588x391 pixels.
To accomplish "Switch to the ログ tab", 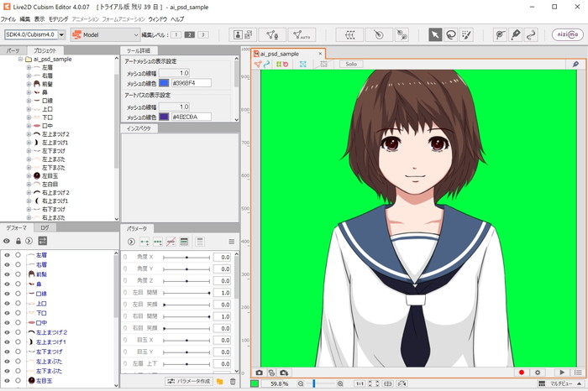I will point(45,227).
